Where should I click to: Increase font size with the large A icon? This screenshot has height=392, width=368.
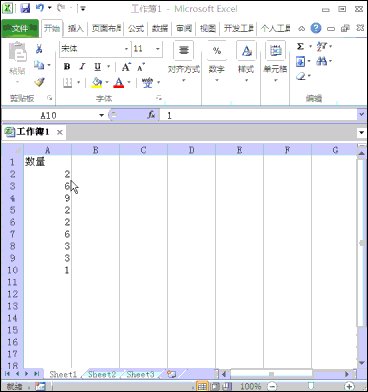coord(126,67)
